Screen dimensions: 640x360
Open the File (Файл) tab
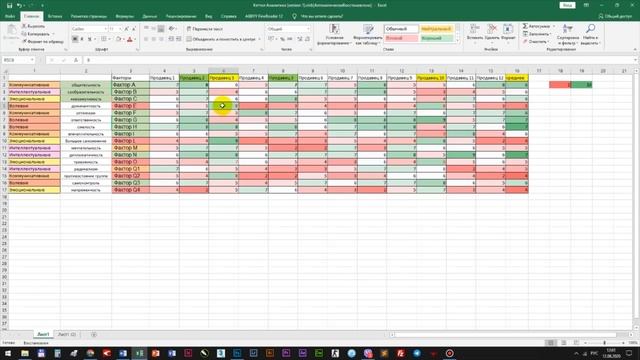tap(10, 16)
